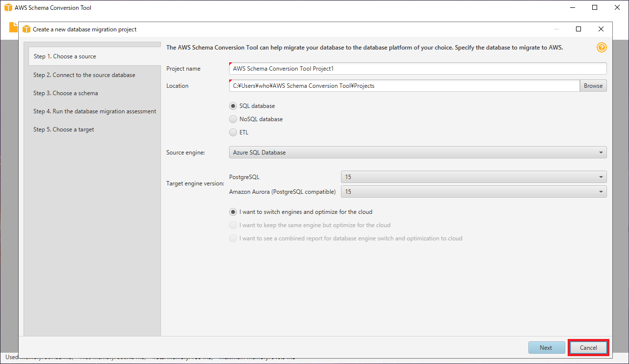The image size is (629, 364).
Task: Open Step 3. Choose a schema
Action: point(66,93)
